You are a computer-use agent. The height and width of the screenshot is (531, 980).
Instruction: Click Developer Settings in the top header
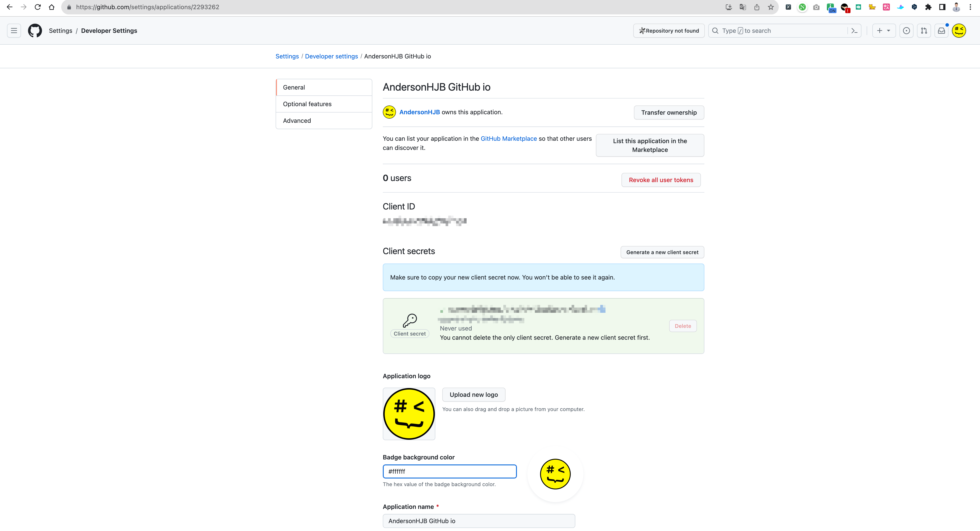coord(109,30)
